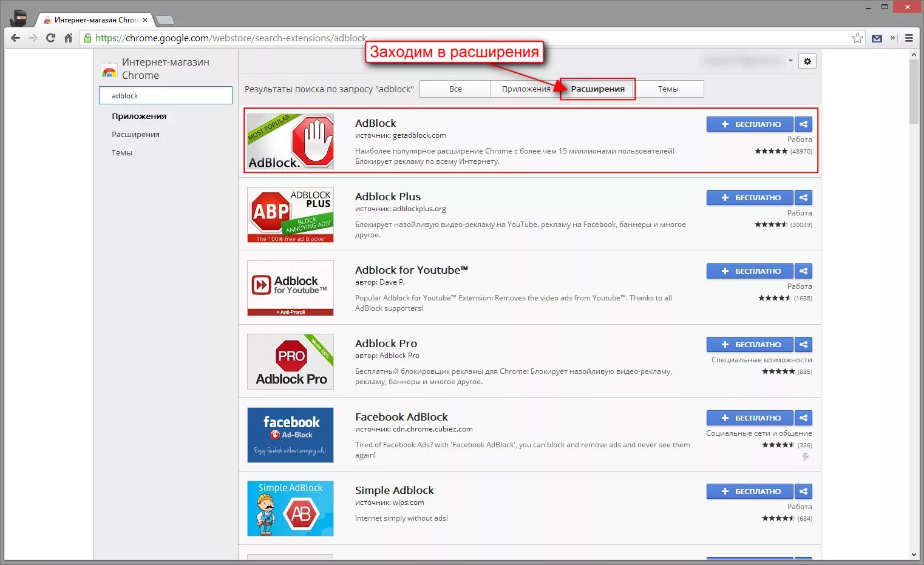Open the Simple AdBlock thumbnail
The image size is (924, 565).
coord(290,509)
